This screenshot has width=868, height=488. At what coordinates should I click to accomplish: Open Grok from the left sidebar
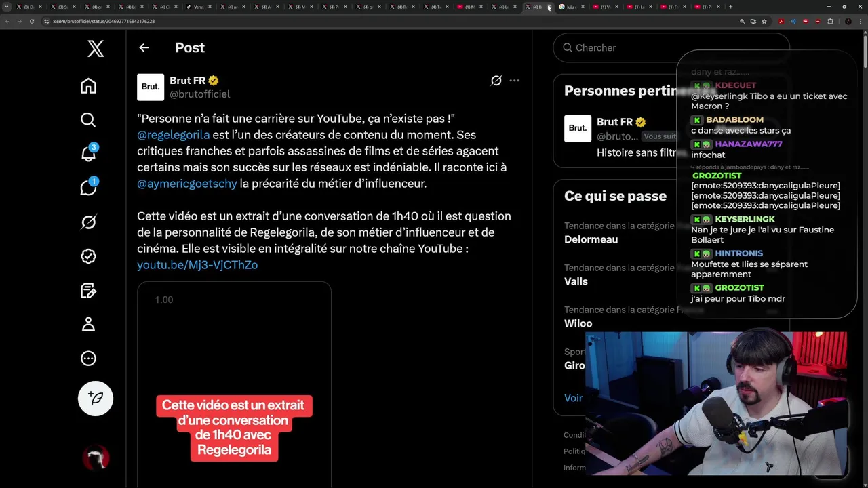[88, 222]
